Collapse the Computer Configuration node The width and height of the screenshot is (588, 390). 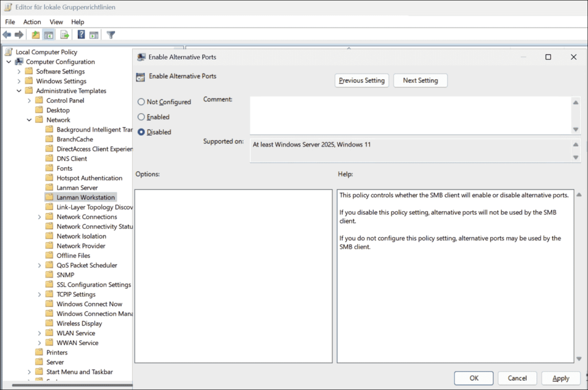9,61
